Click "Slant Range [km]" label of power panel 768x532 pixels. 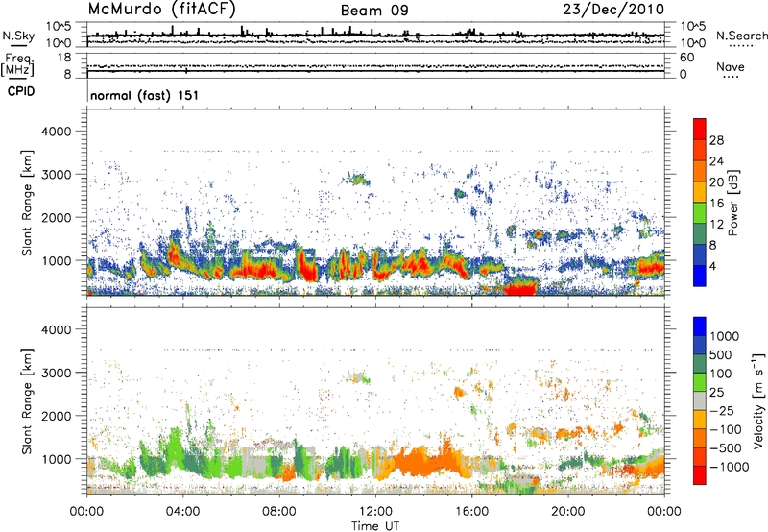[x=27, y=203]
